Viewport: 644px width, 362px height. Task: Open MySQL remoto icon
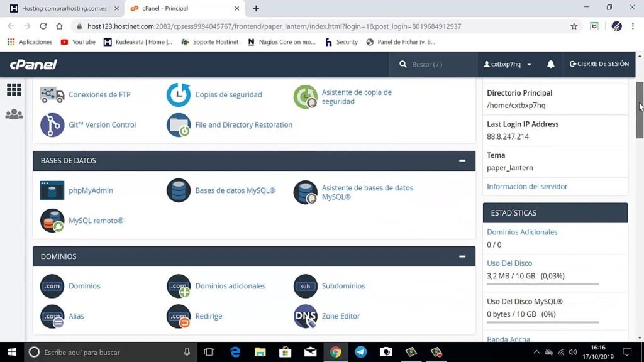point(52,221)
